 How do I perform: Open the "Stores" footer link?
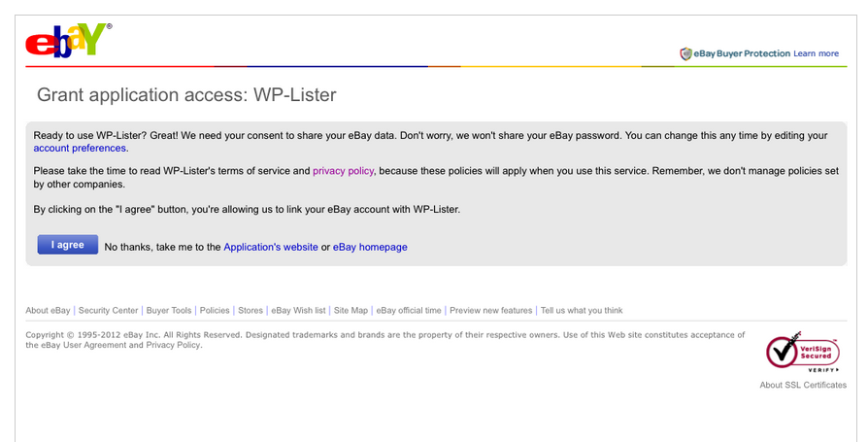[250, 311]
